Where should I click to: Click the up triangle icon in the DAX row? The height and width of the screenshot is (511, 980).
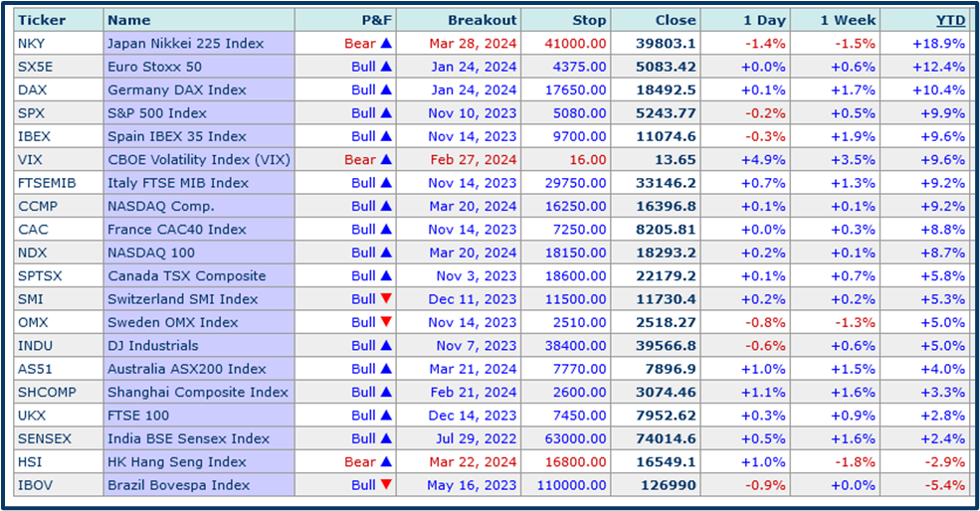click(386, 89)
